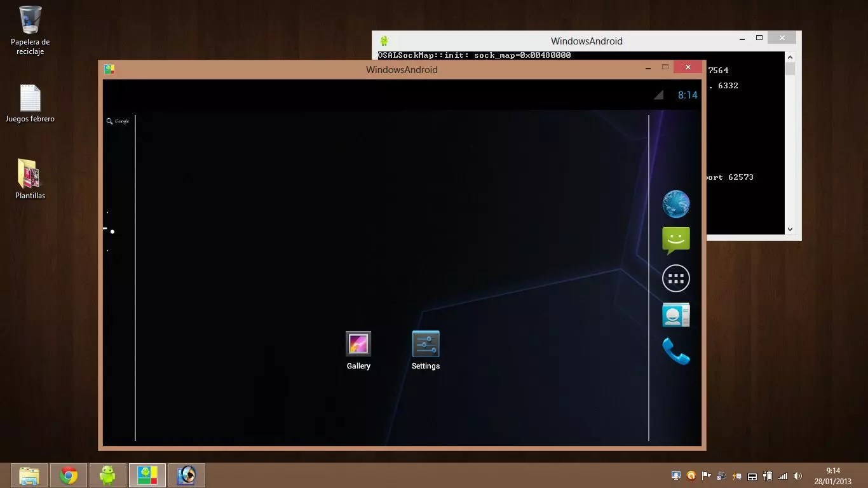Click the signal triangle in the Android status bar
Viewport: 868px width, 488px height.
pyautogui.click(x=658, y=95)
